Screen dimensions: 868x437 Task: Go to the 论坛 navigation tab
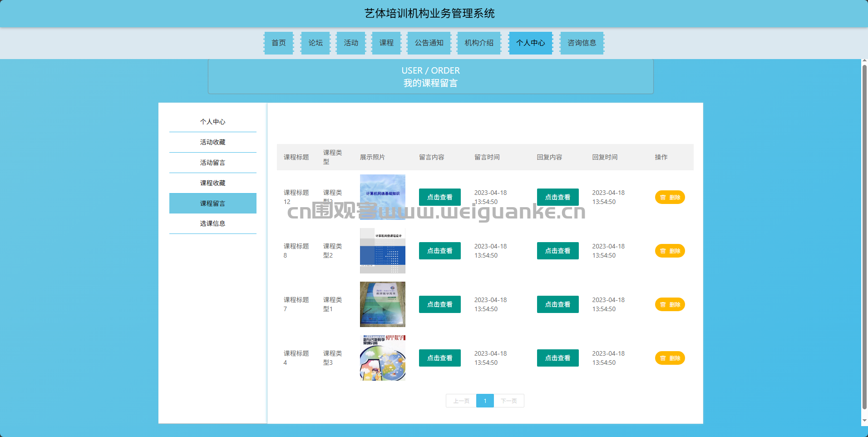316,43
